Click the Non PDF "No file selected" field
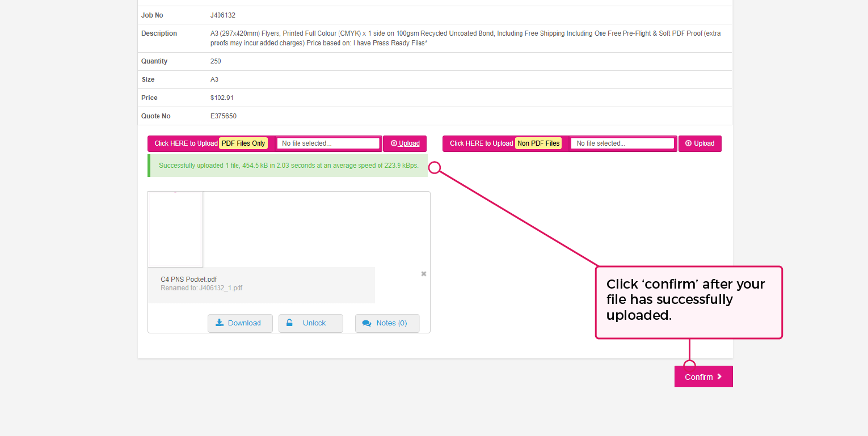The height and width of the screenshot is (436, 868). tap(622, 143)
